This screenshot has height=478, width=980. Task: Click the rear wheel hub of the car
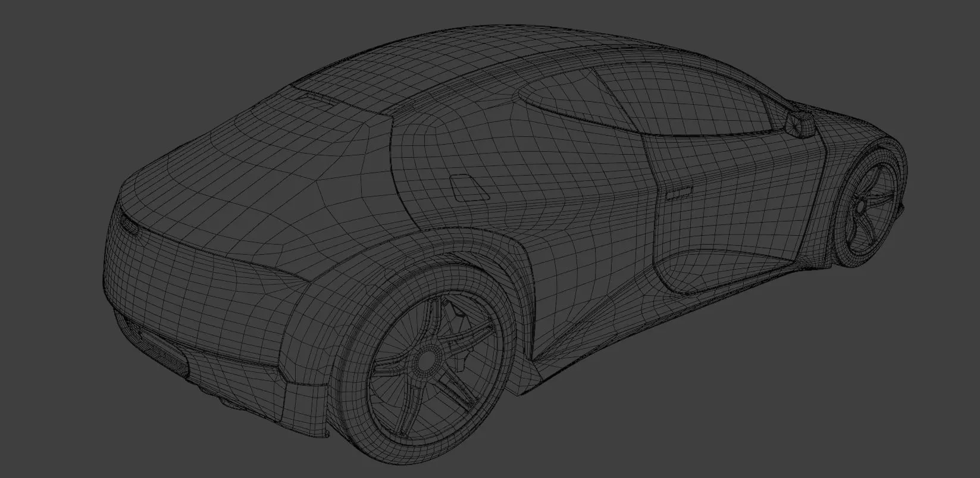[427, 360]
